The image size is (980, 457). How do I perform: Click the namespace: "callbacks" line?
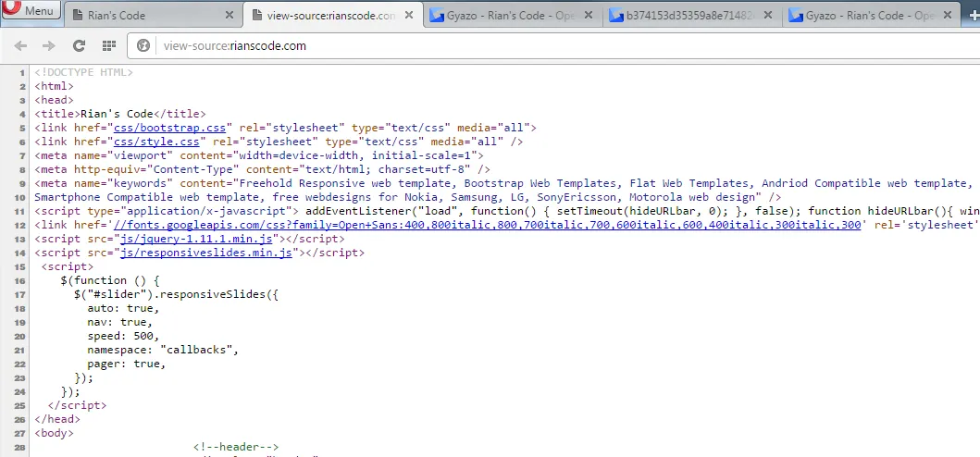[x=163, y=350]
